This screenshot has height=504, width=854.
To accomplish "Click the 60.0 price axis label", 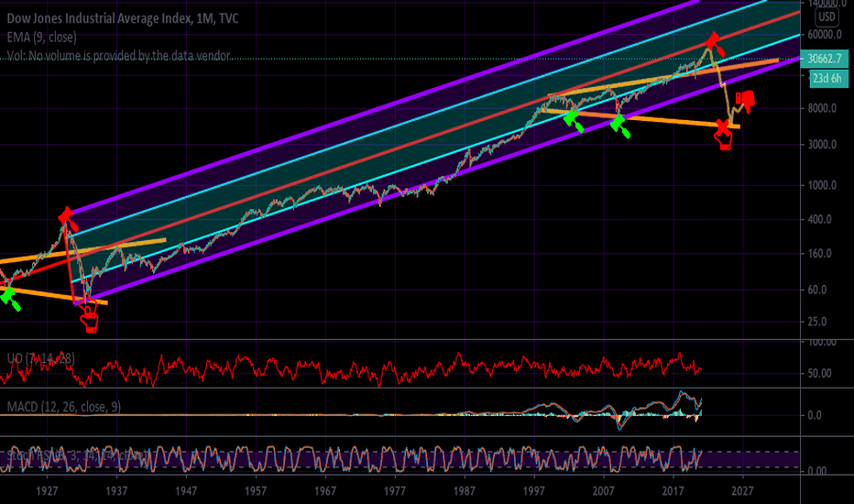I will click(x=817, y=290).
